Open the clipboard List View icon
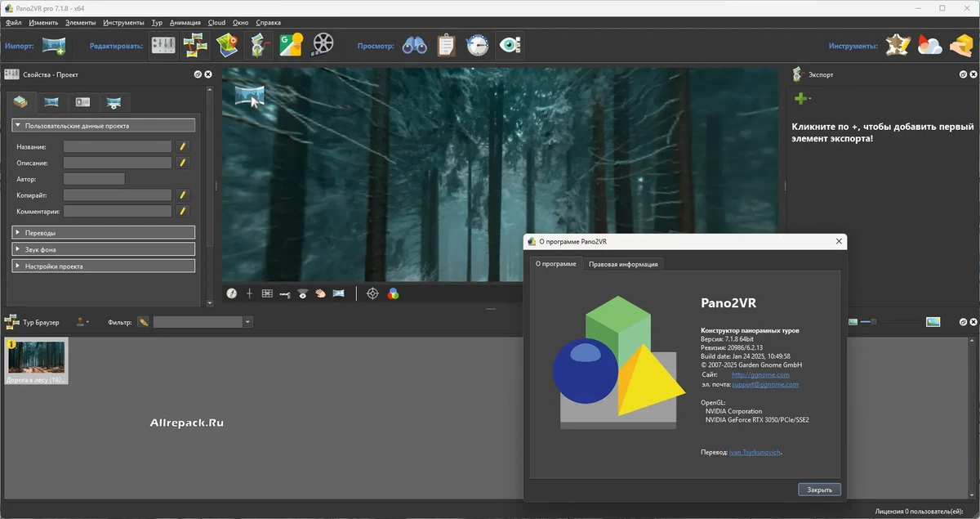The image size is (980, 519). (x=446, y=45)
